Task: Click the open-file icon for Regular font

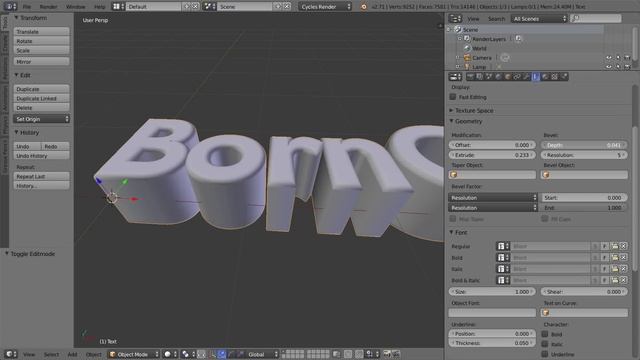Action: 614,246
